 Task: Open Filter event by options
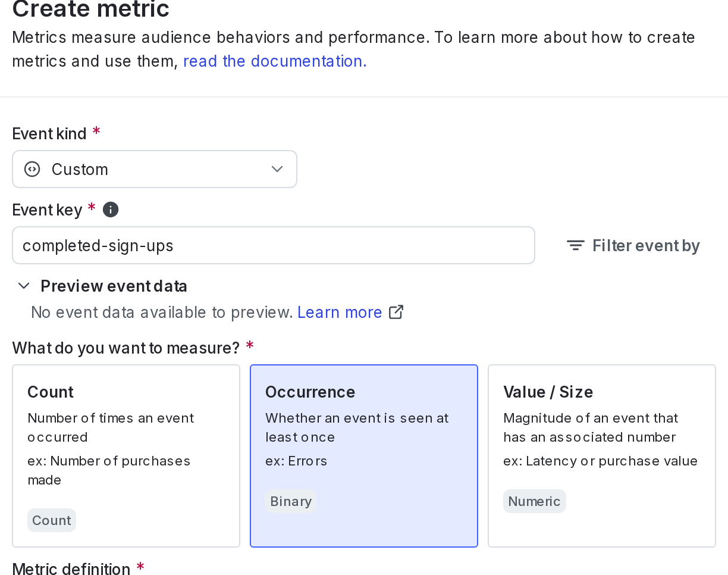[x=632, y=245]
